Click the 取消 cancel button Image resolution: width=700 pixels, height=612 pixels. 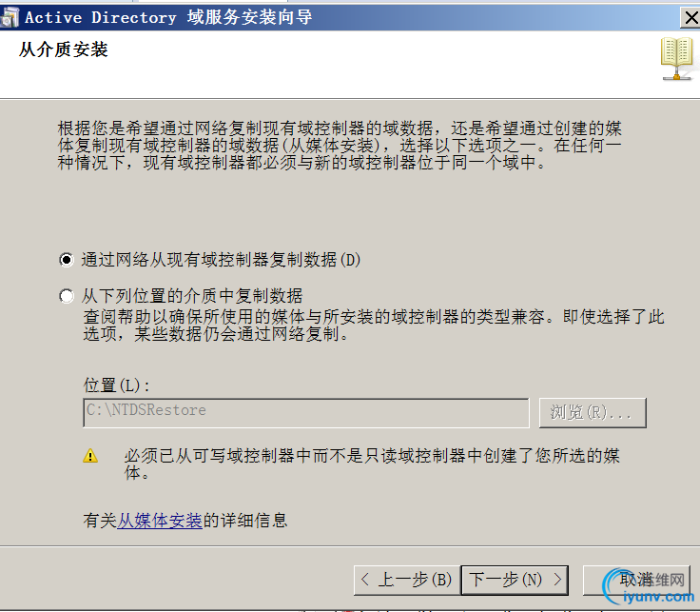click(x=636, y=581)
